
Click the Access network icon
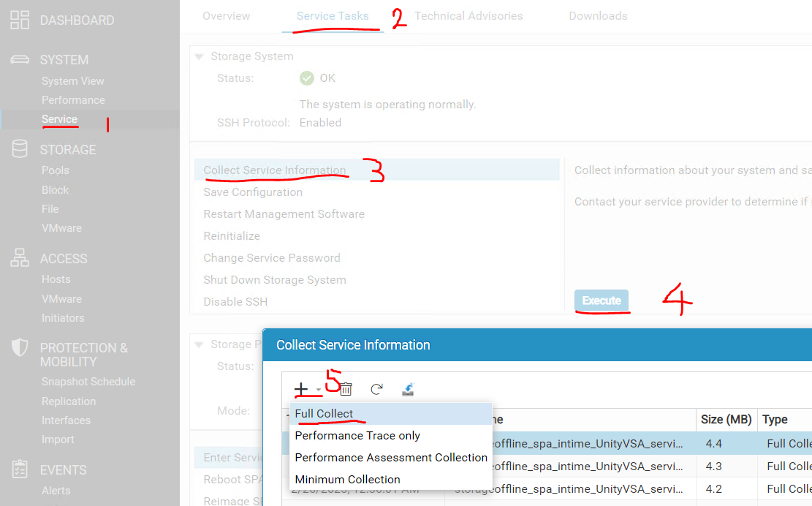[x=19, y=258]
